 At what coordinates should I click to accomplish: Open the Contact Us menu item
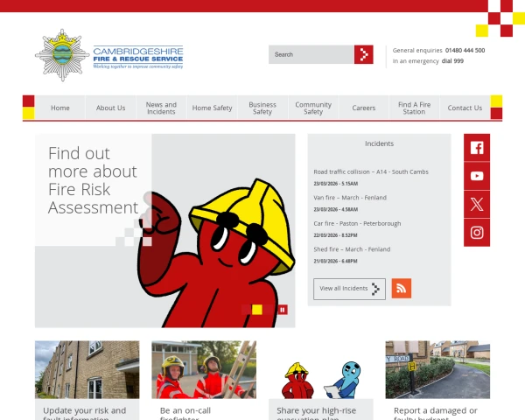tap(465, 108)
